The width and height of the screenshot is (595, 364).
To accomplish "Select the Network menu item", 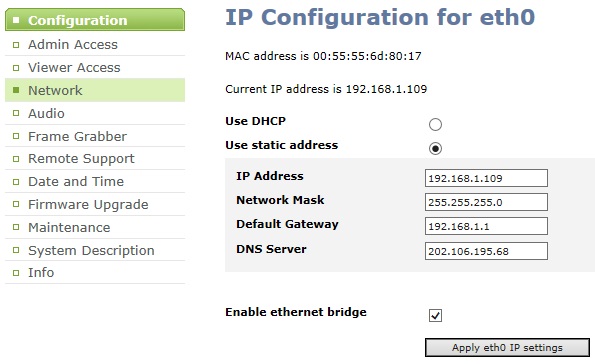I will click(95, 90).
